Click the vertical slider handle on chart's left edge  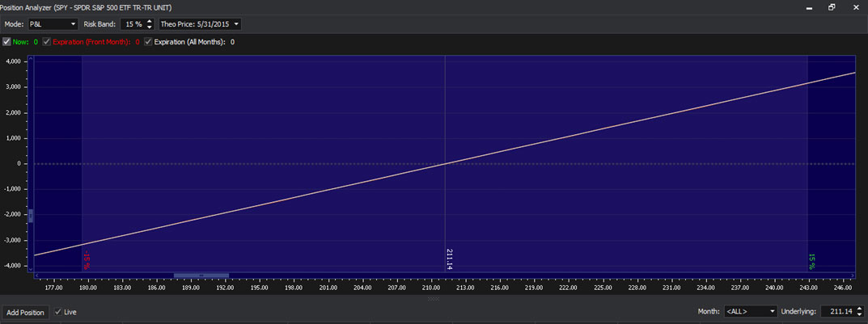(x=31, y=216)
